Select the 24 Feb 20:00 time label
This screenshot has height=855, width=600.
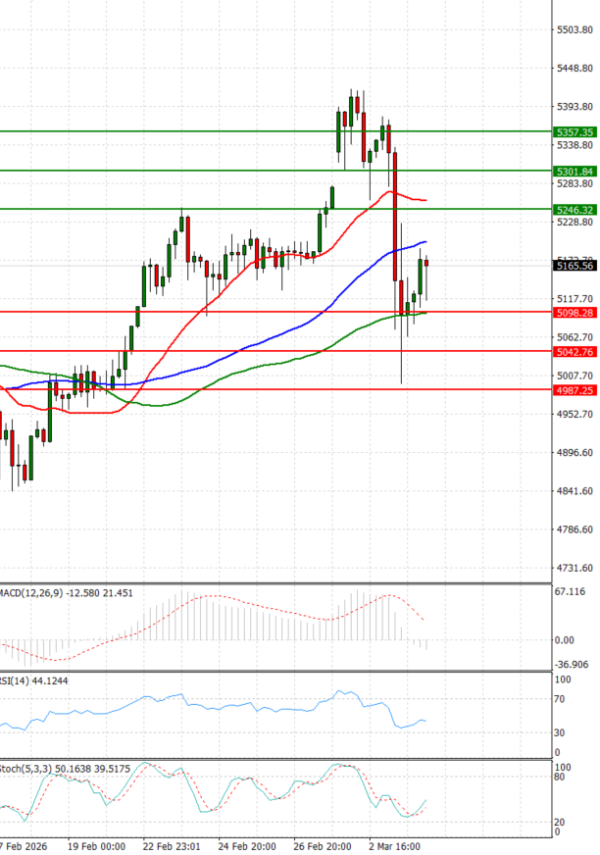pos(250,846)
